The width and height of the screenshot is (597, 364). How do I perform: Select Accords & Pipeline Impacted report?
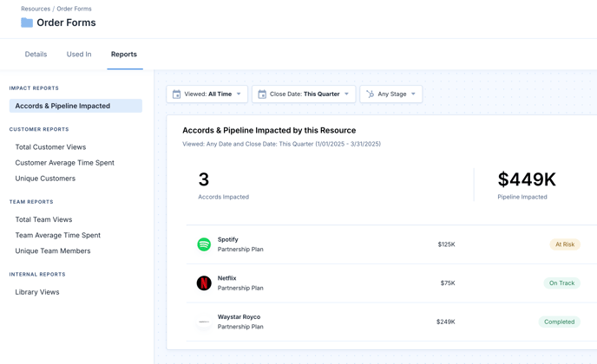[75, 106]
